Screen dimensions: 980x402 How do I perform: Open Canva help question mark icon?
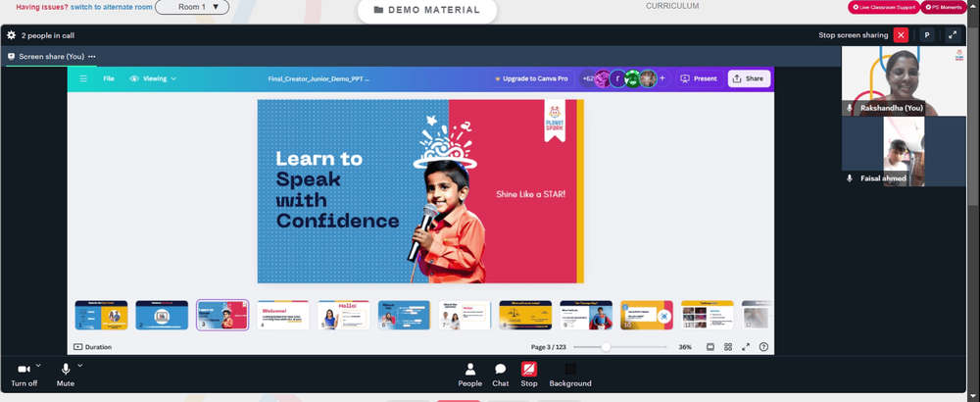(763, 347)
